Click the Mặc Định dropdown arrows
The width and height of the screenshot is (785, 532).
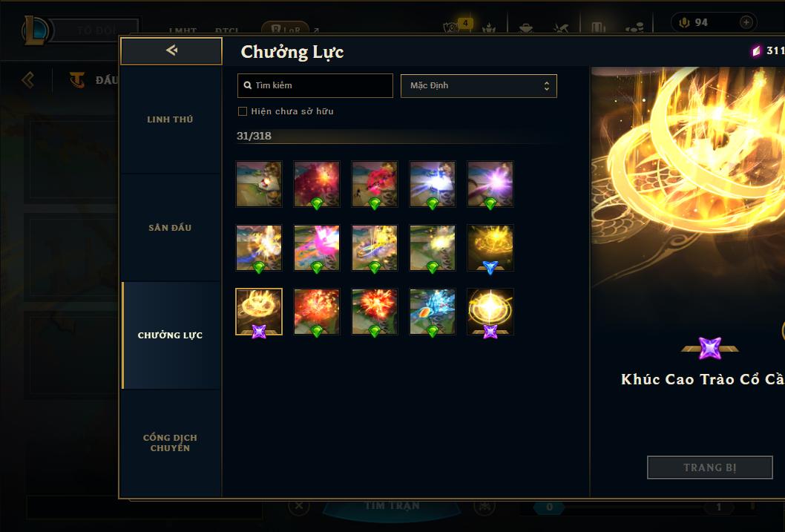pyautogui.click(x=547, y=85)
